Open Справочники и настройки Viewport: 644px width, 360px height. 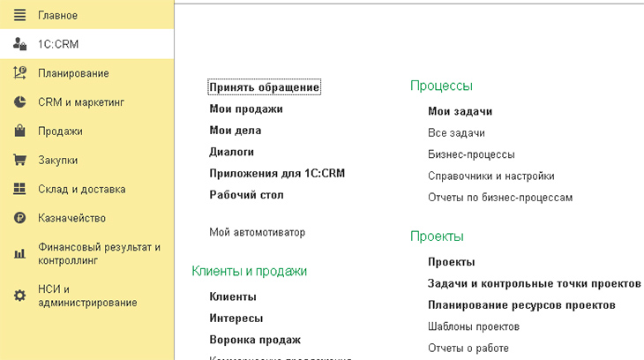(x=491, y=176)
